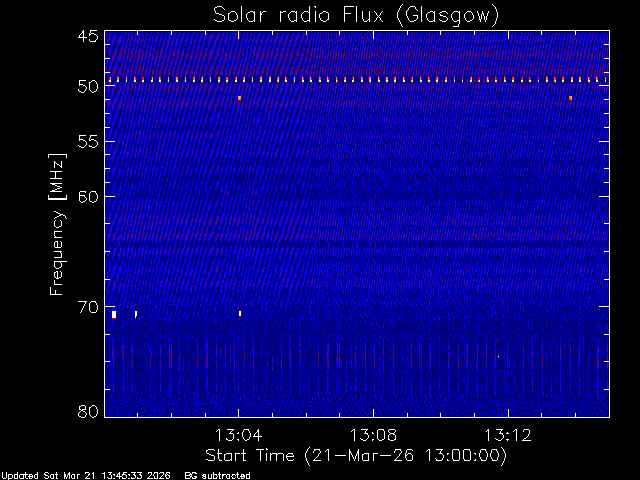Select the 50 frequency tick label
640x480 pixels.
[x=88, y=87]
